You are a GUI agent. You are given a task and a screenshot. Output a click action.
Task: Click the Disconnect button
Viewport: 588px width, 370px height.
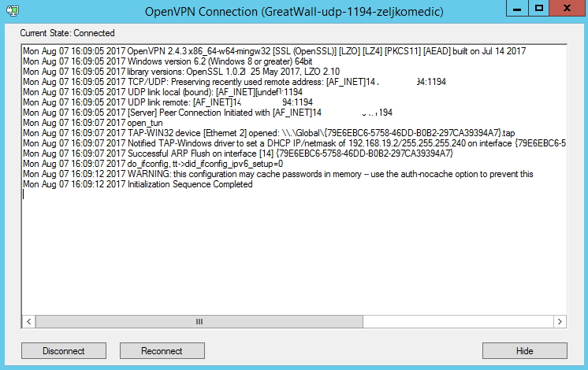[64, 351]
